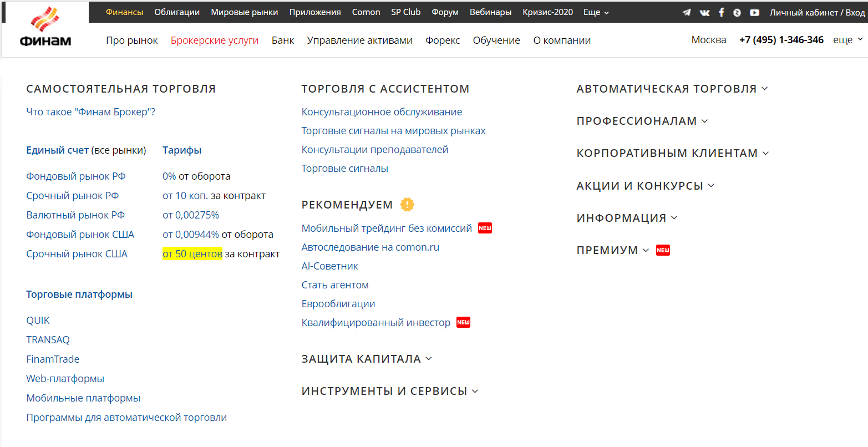The width and height of the screenshot is (868, 447).
Task: Click Личный кабинет / Вход link
Action: [x=816, y=12]
